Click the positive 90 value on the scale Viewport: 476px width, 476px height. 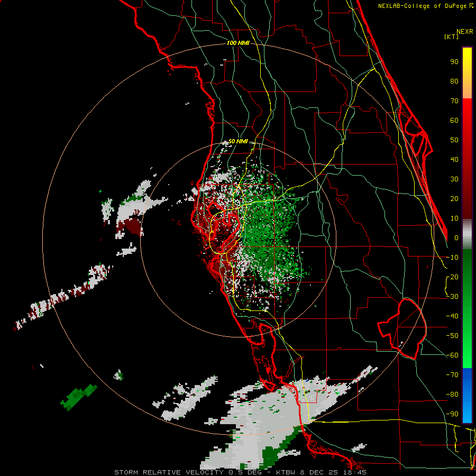pyautogui.click(x=454, y=62)
